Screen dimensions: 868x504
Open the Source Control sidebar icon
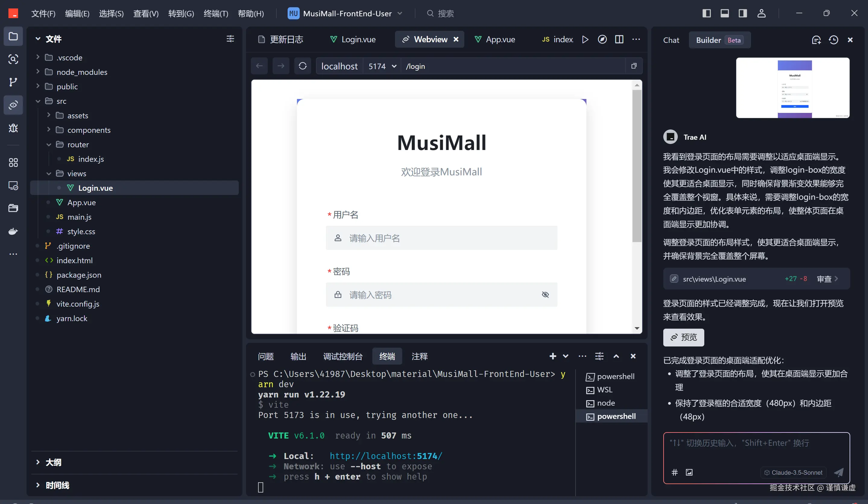click(x=13, y=82)
